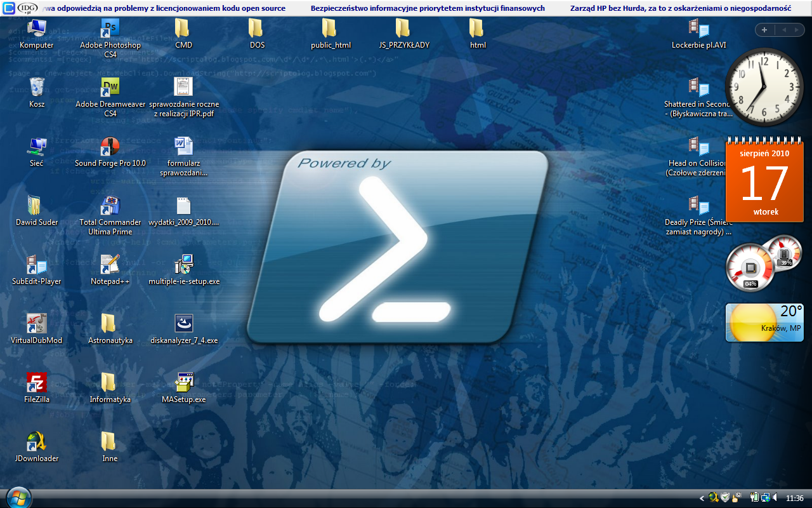
Task: Click the taskbar clock 11:36
Action: [795, 498]
